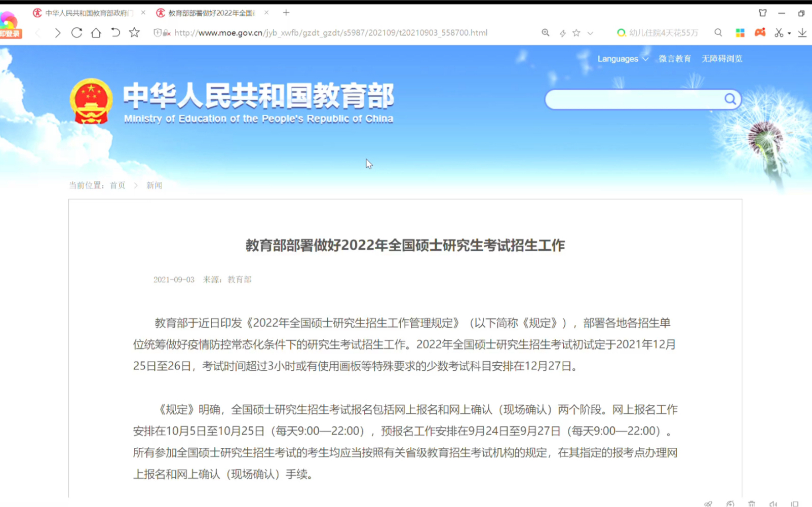Click the browser back arrow
Screen dimensions: 812x507
(38, 33)
